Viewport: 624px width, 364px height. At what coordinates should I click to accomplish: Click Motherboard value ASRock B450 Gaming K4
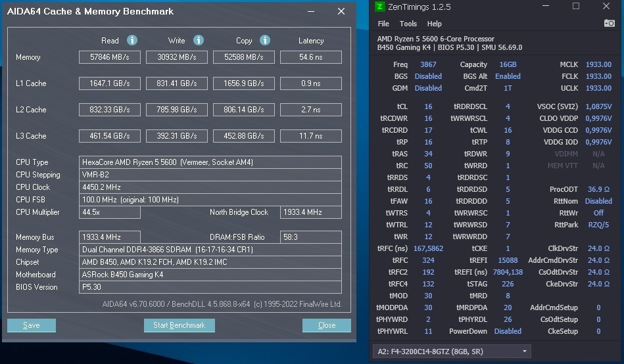(210, 275)
